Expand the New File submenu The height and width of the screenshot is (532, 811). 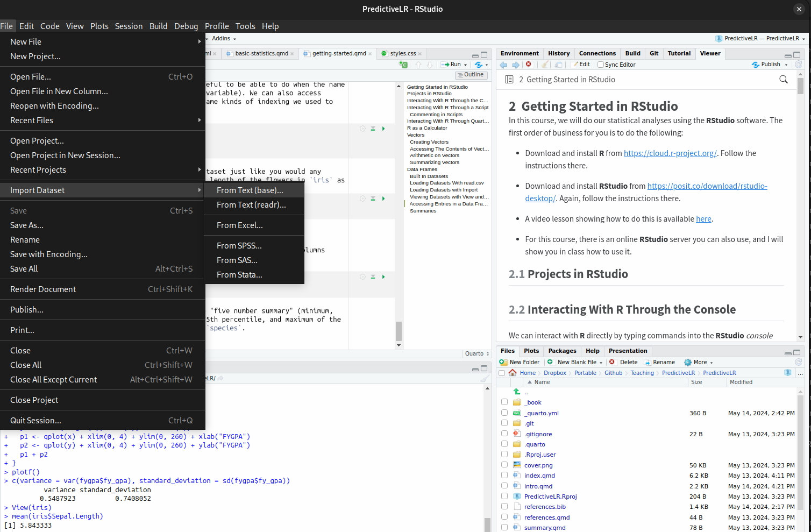pyautogui.click(x=102, y=42)
